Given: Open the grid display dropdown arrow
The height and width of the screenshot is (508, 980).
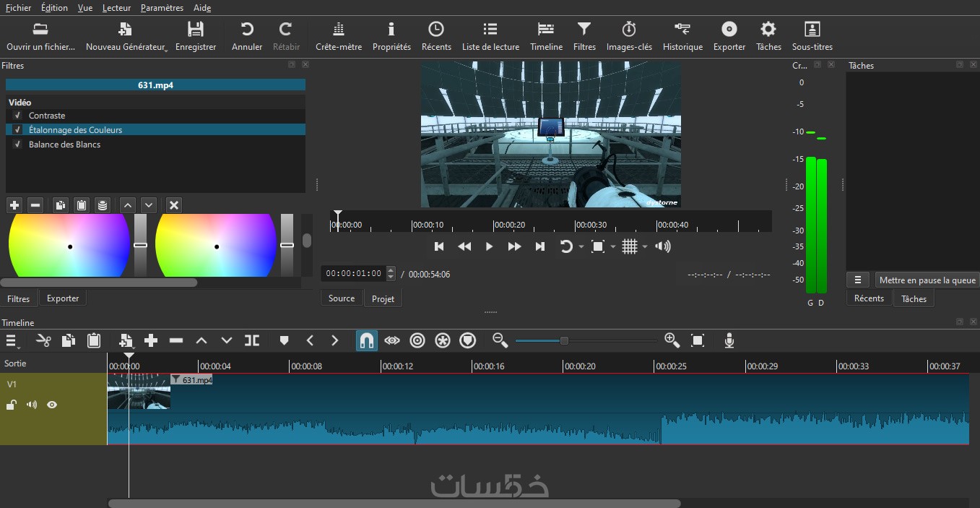Looking at the screenshot, I should point(645,247).
